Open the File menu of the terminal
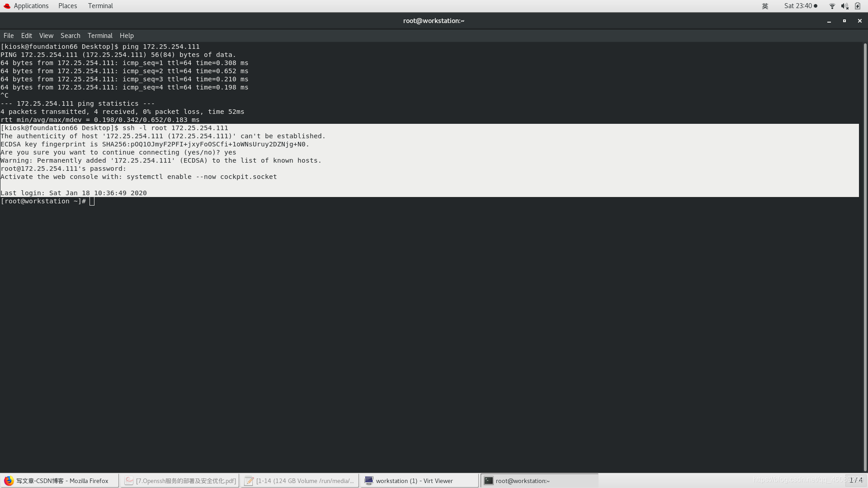 coord(9,36)
